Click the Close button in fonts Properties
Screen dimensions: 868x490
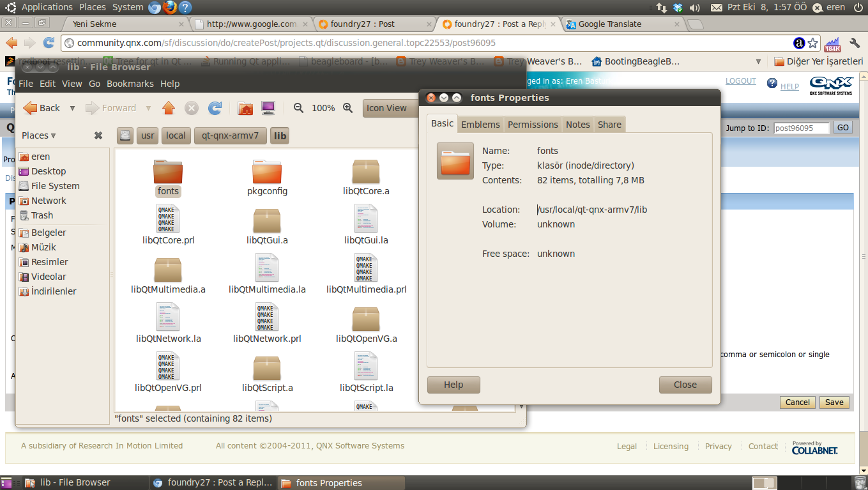click(x=685, y=385)
